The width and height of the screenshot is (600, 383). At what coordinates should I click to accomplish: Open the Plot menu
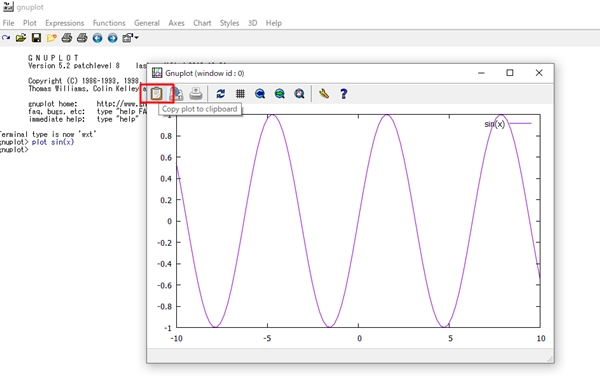click(x=29, y=23)
